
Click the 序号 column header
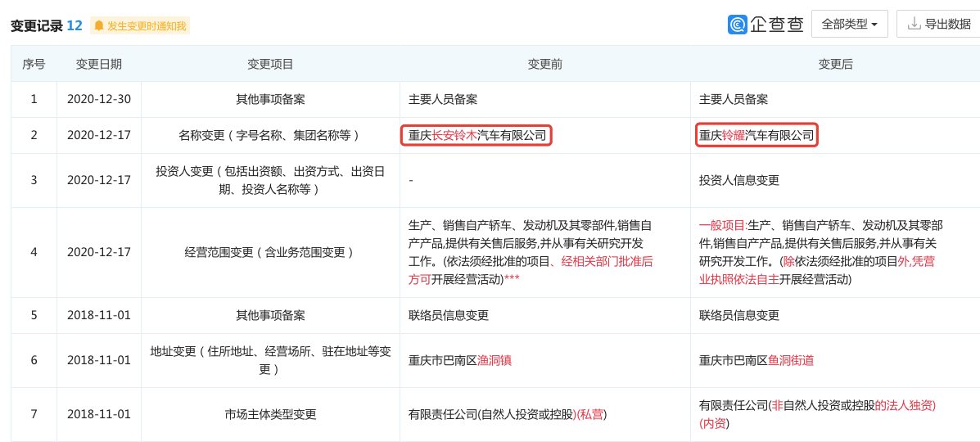(x=34, y=64)
